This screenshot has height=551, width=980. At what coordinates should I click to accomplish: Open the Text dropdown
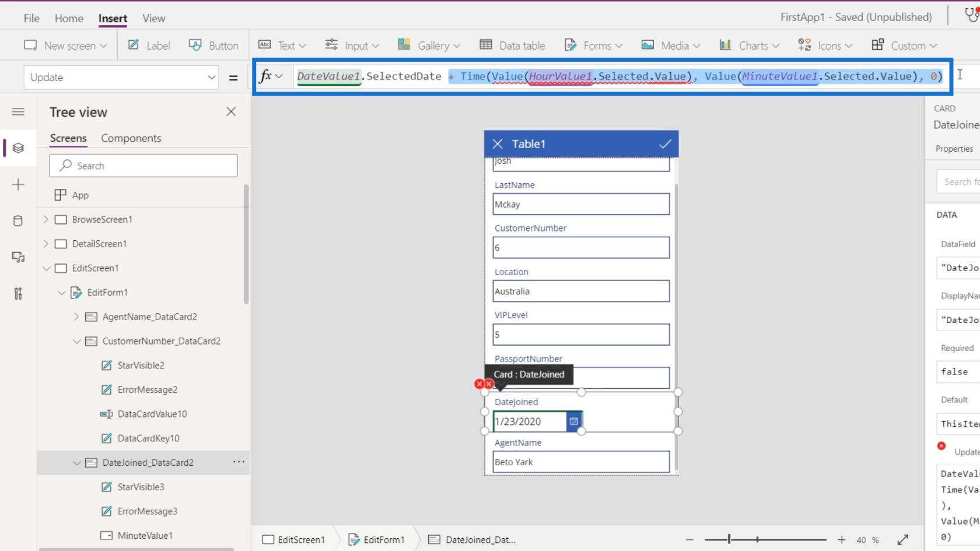(x=282, y=45)
